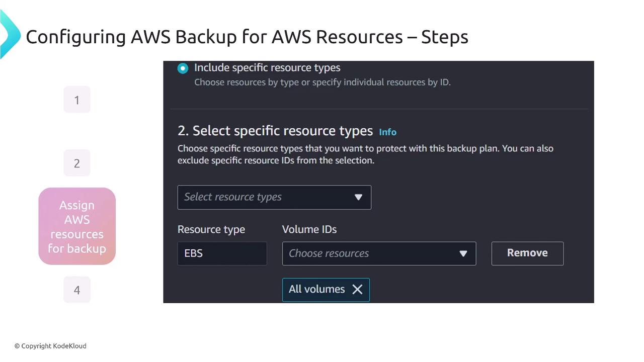The image size is (644, 362).
Task: Go to step 2 box
Action: pyautogui.click(x=77, y=163)
